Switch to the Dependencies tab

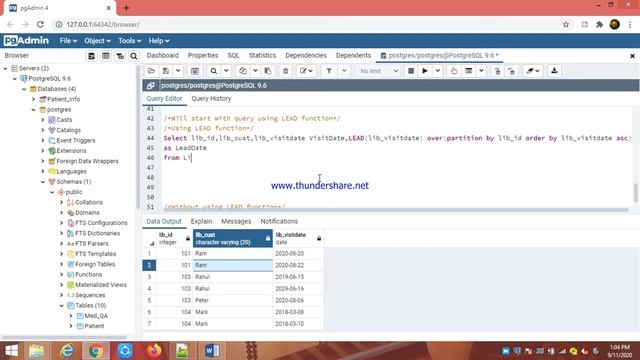coord(306,56)
